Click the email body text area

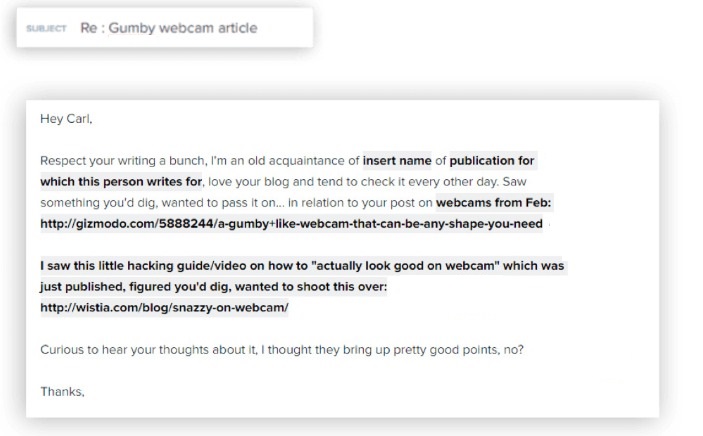tap(343, 259)
